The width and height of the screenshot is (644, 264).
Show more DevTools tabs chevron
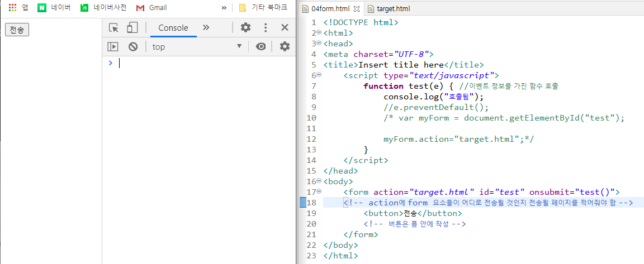click(206, 27)
